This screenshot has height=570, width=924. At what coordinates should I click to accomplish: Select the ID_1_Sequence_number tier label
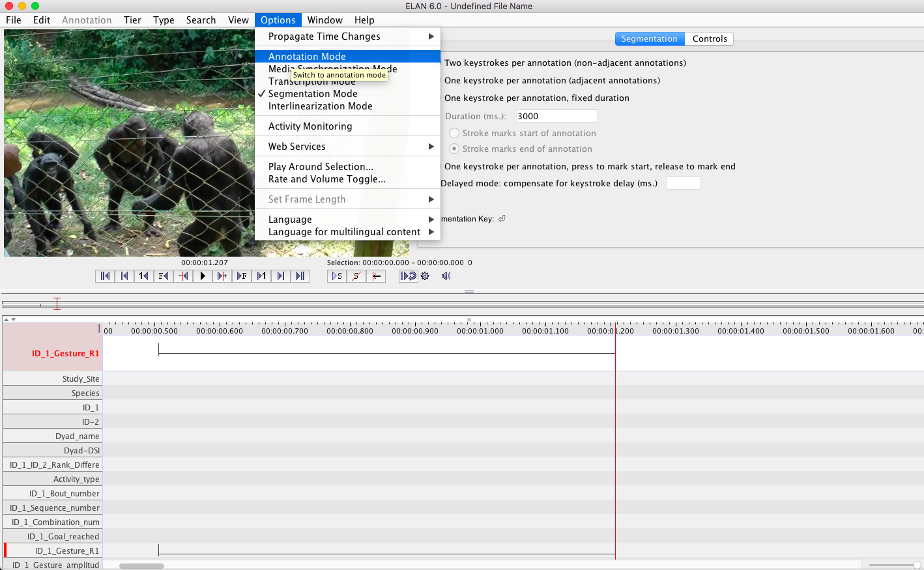[x=55, y=507]
